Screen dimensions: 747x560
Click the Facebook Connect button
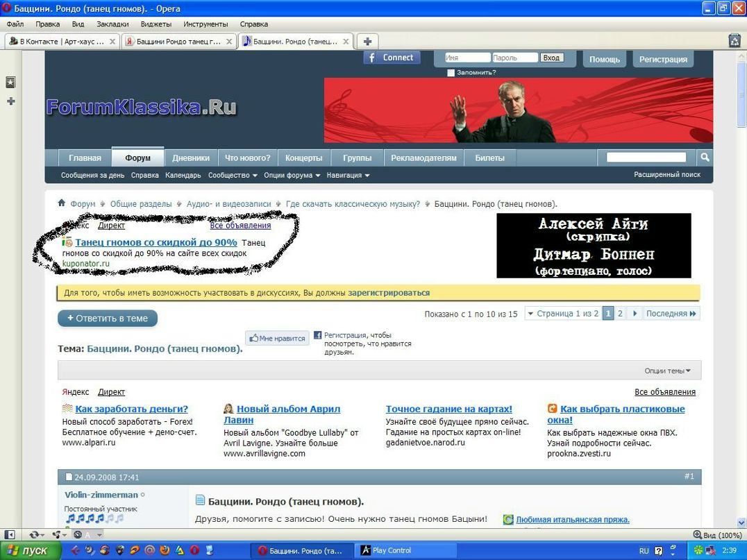[392, 58]
